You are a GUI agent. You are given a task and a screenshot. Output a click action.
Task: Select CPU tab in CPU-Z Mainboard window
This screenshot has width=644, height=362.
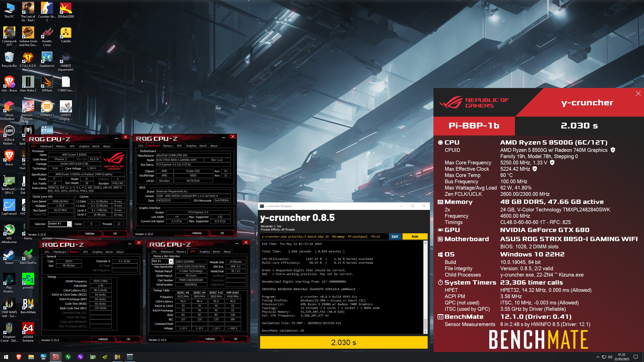click(141, 146)
